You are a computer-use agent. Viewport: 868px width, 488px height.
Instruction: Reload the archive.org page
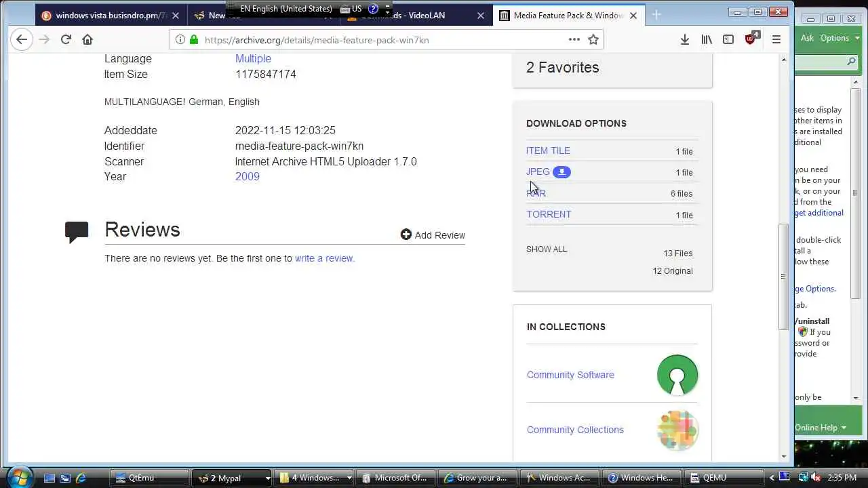coord(66,40)
